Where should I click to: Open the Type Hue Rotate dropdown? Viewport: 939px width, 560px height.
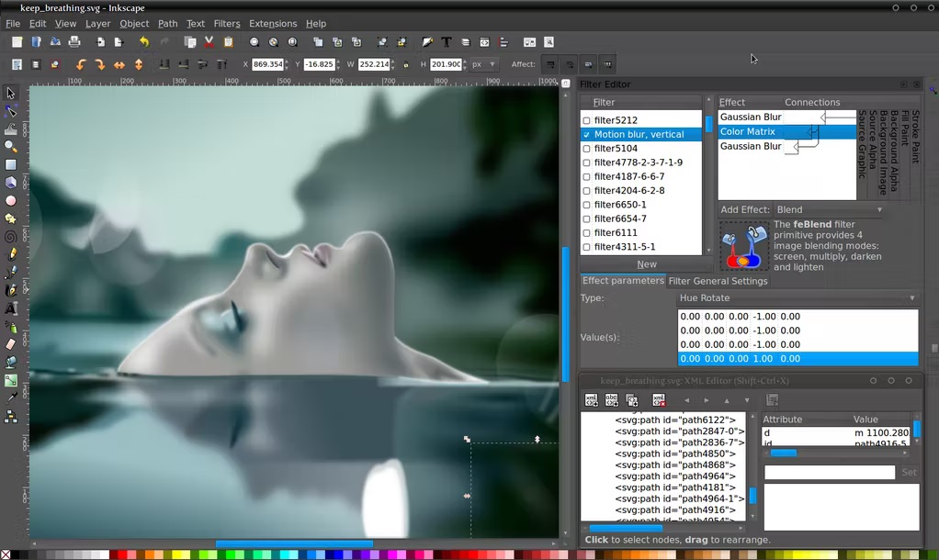797,298
